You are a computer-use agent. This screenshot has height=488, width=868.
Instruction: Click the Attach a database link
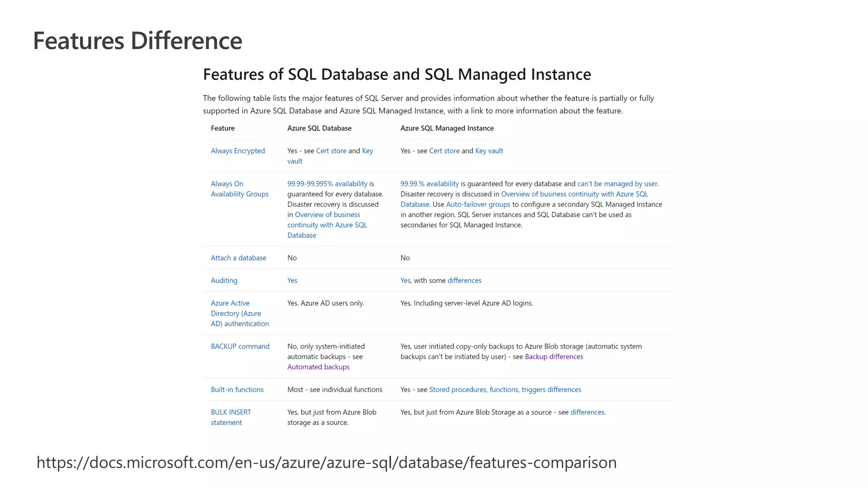[x=238, y=258]
